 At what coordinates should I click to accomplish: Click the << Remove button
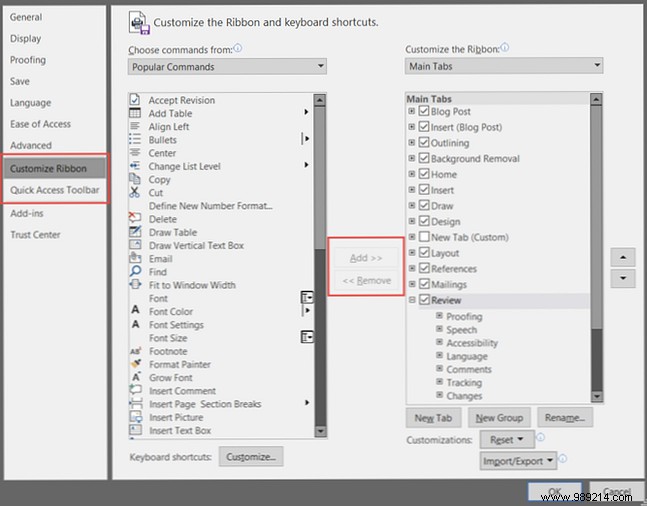point(366,281)
